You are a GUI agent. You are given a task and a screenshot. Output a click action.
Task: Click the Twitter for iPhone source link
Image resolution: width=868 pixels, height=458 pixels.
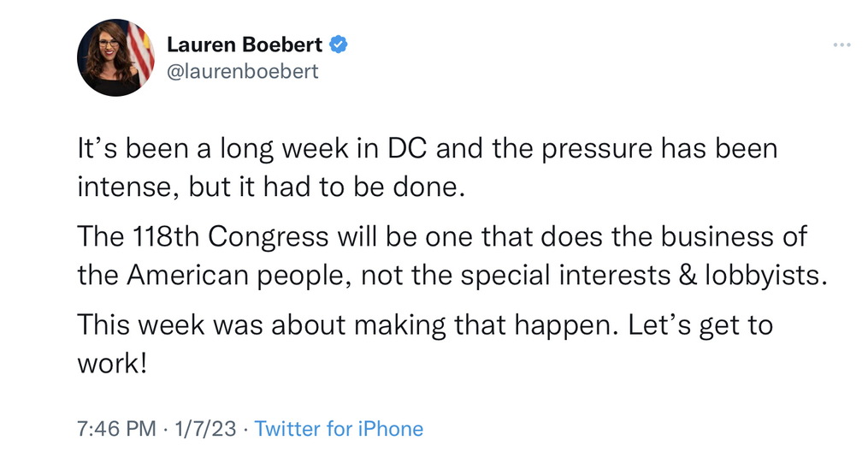[x=339, y=429]
